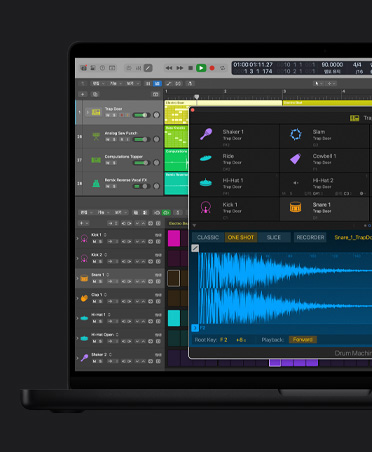Click the 90.0000 tempo display
The image size is (372, 452).
click(332, 65)
